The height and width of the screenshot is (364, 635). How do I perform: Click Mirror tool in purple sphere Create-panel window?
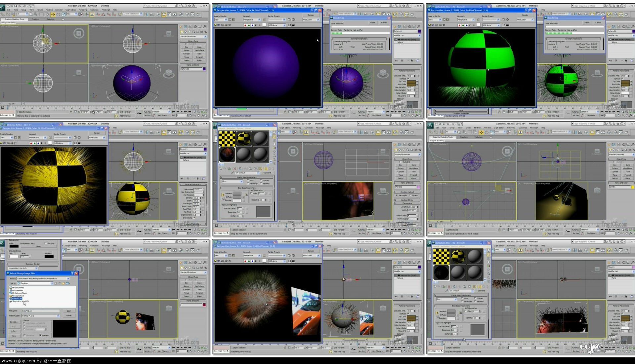(x=146, y=15)
